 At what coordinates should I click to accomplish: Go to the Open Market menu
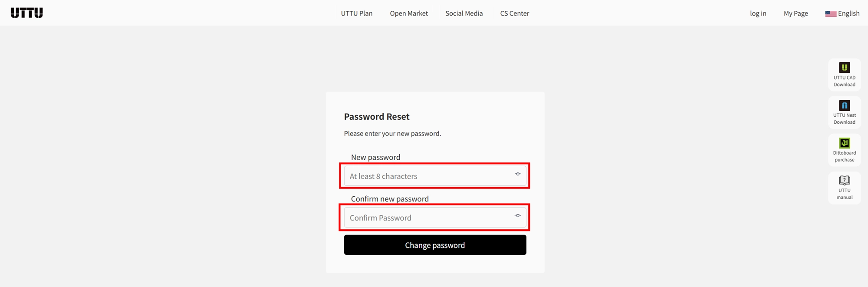pyautogui.click(x=409, y=13)
